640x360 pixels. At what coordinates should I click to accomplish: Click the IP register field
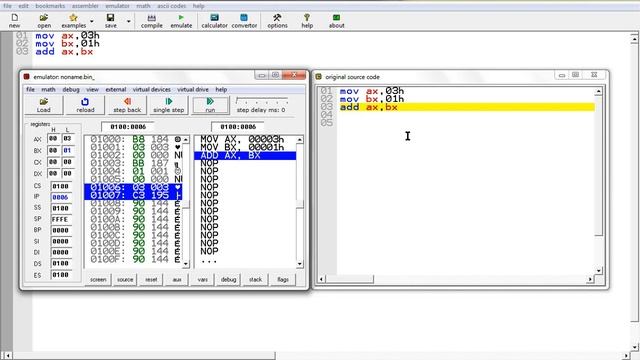(61, 197)
